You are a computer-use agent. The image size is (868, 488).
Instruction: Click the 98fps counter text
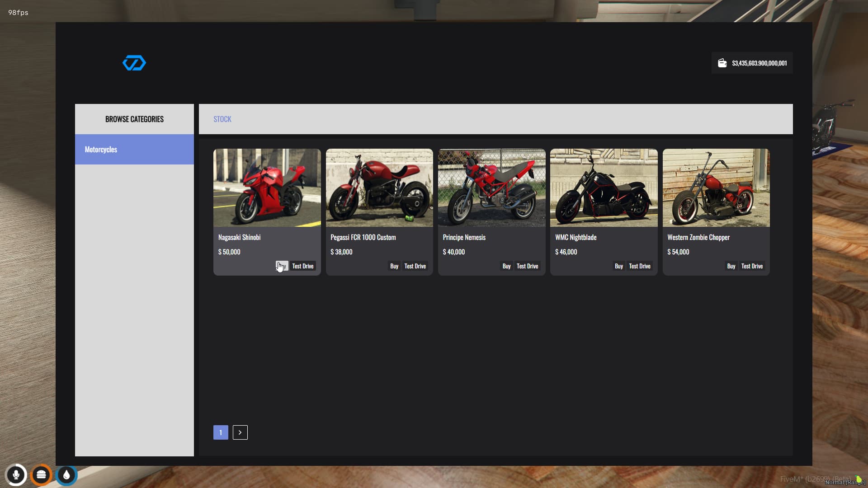18,13
